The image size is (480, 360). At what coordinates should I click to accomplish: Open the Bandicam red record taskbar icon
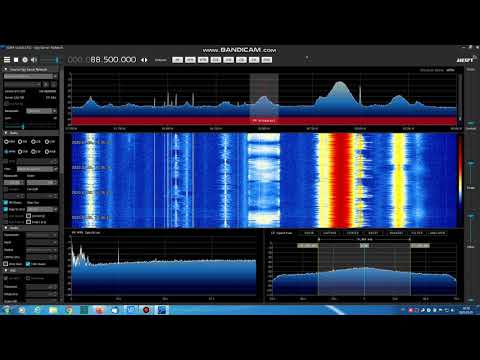pos(146,310)
